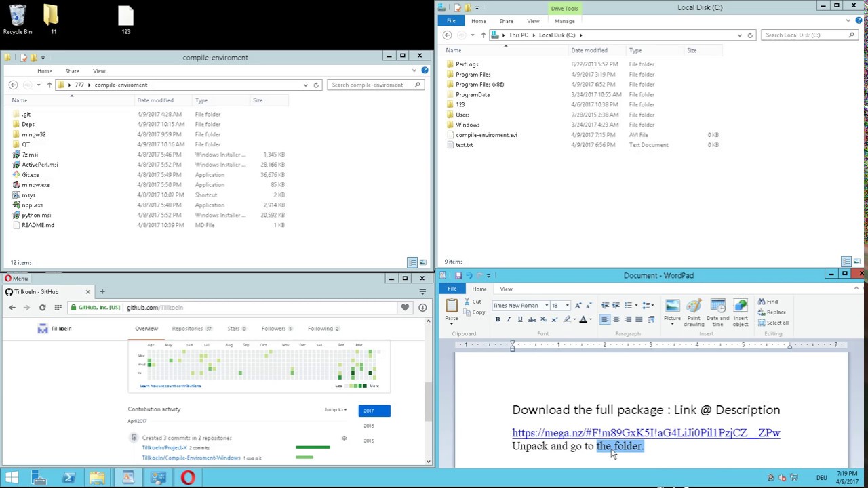Open Opera from the Windows taskbar
This screenshot has width=868, height=488.
pos(188,478)
